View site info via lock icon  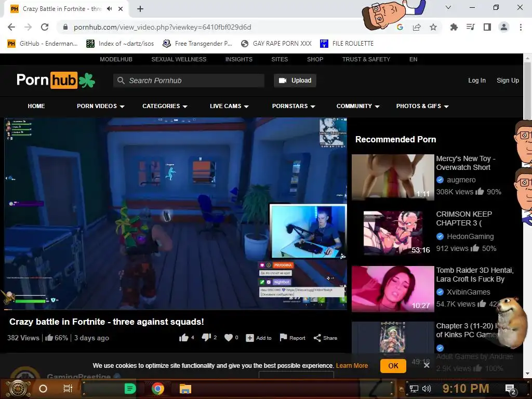[65, 27]
